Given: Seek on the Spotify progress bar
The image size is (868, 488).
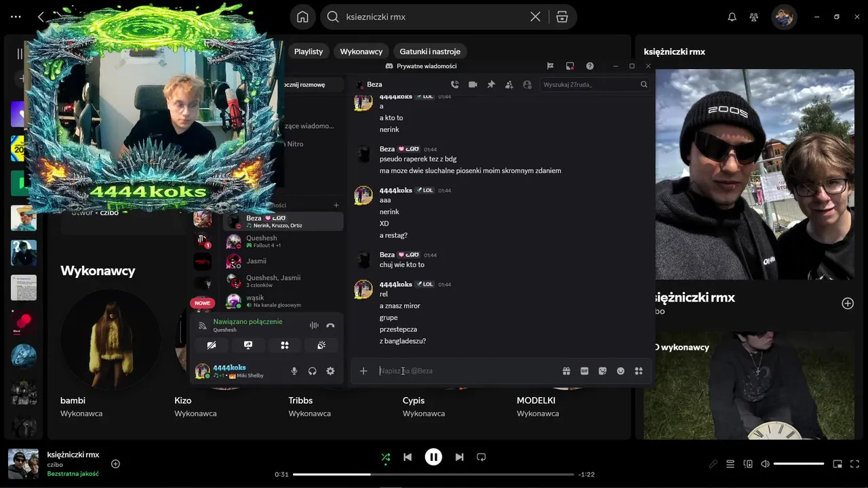Looking at the screenshot, I should (433, 474).
